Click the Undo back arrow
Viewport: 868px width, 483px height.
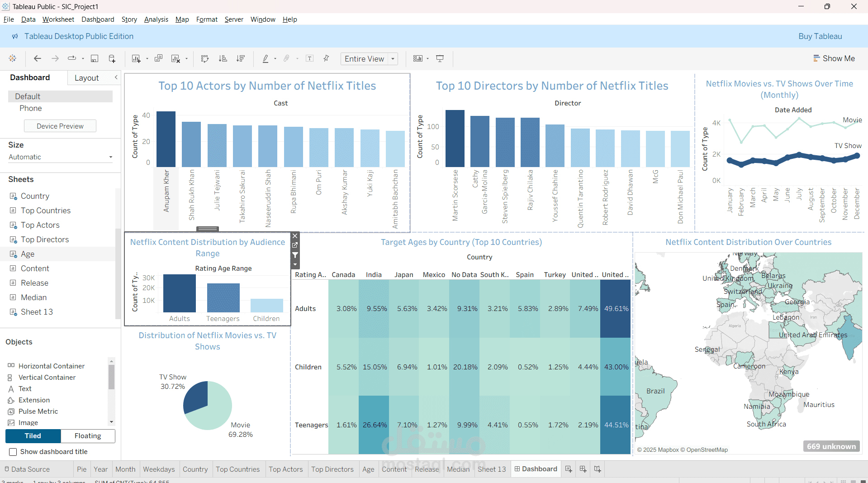tap(38, 58)
